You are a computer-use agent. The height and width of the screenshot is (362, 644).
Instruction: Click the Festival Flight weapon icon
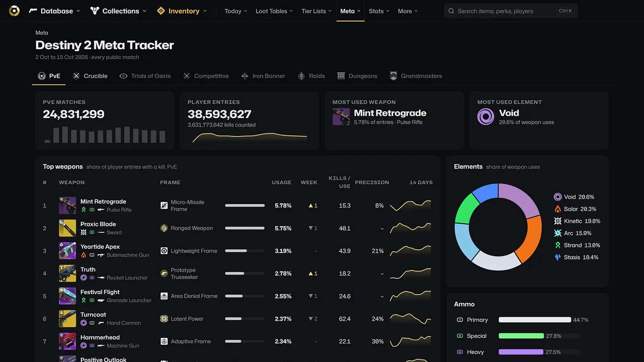point(67,296)
